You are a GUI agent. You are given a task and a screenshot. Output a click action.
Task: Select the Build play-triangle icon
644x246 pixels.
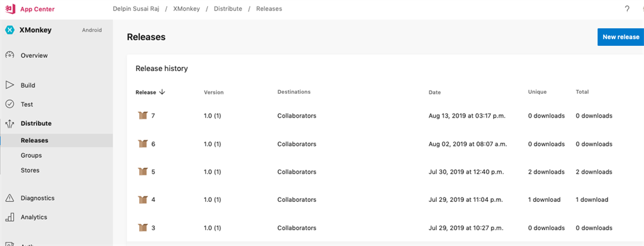click(10, 85)
